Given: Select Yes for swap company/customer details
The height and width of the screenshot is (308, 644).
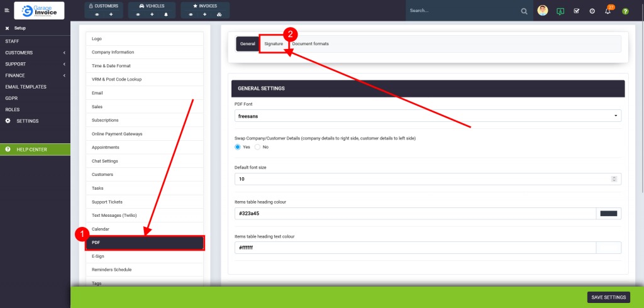Looking at the screenshot, I should [238, 146].
